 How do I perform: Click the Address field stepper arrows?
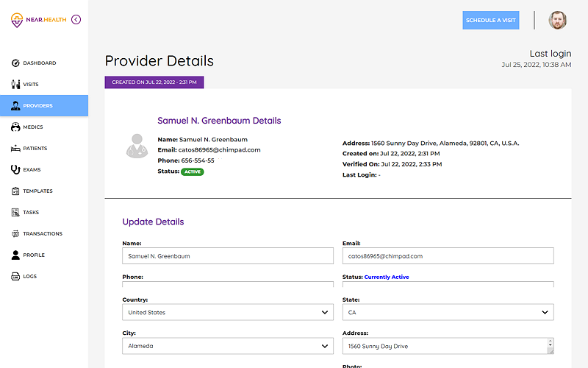click(x=550, y=346)
